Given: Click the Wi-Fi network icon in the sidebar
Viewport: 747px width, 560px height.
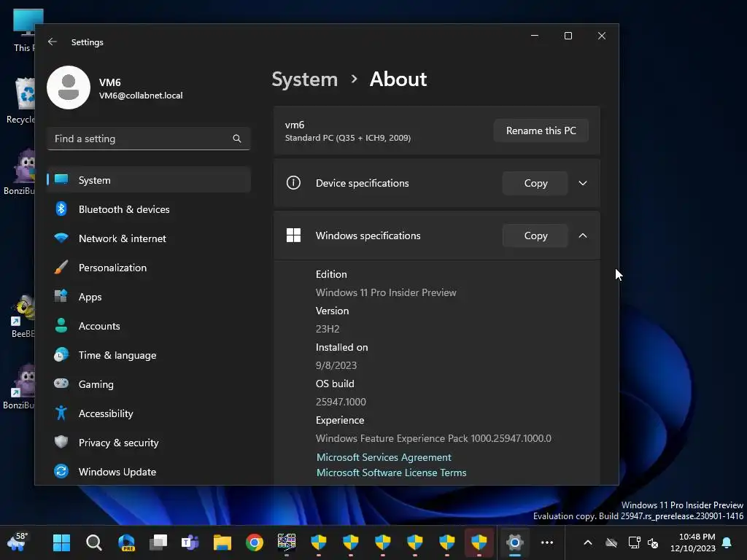Looking at the screenshot, I should point(61,238).
